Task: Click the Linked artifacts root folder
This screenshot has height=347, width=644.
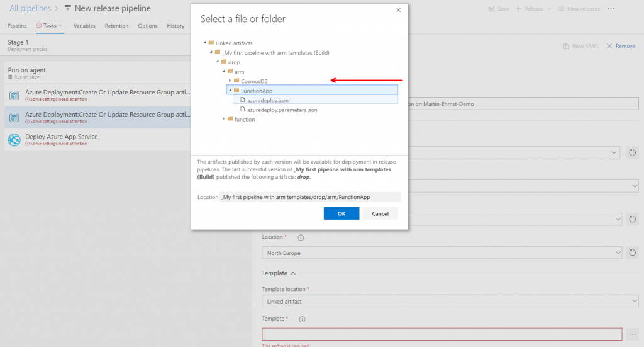Action: pyautogui.click(x=234, y=43)
